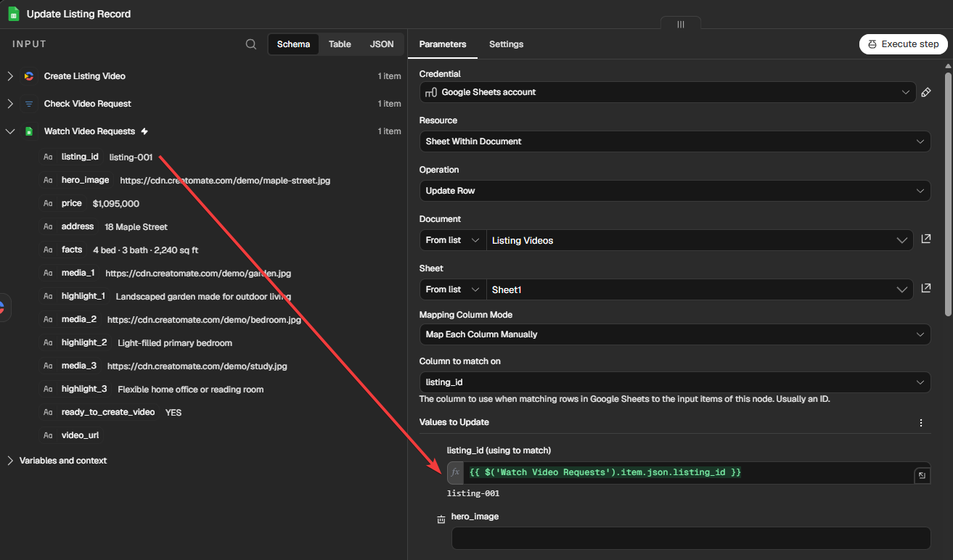Open the Listing Videos document dropdown

[x=700, y=240]
